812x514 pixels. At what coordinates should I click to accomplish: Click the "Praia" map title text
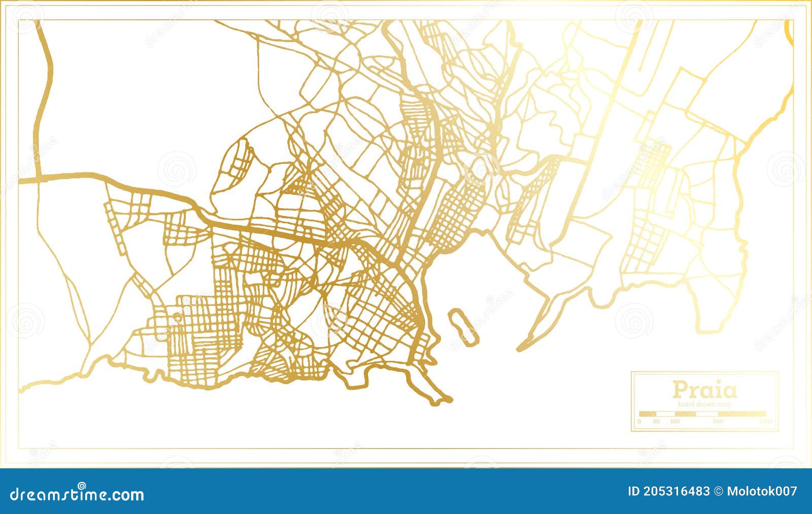[704, 390]
